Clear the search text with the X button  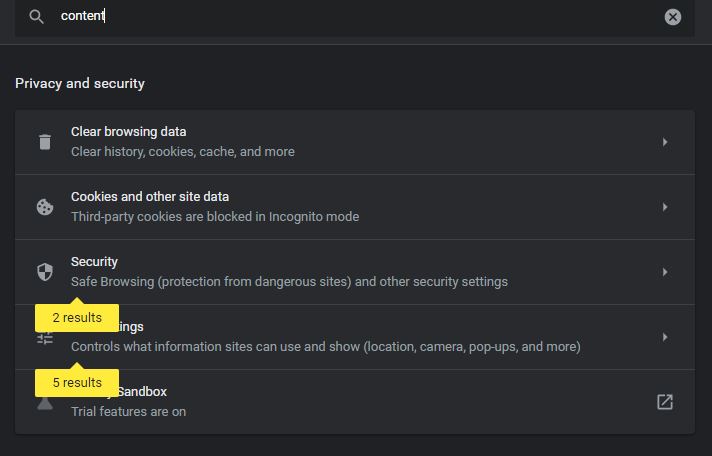[x=673, y=17]
